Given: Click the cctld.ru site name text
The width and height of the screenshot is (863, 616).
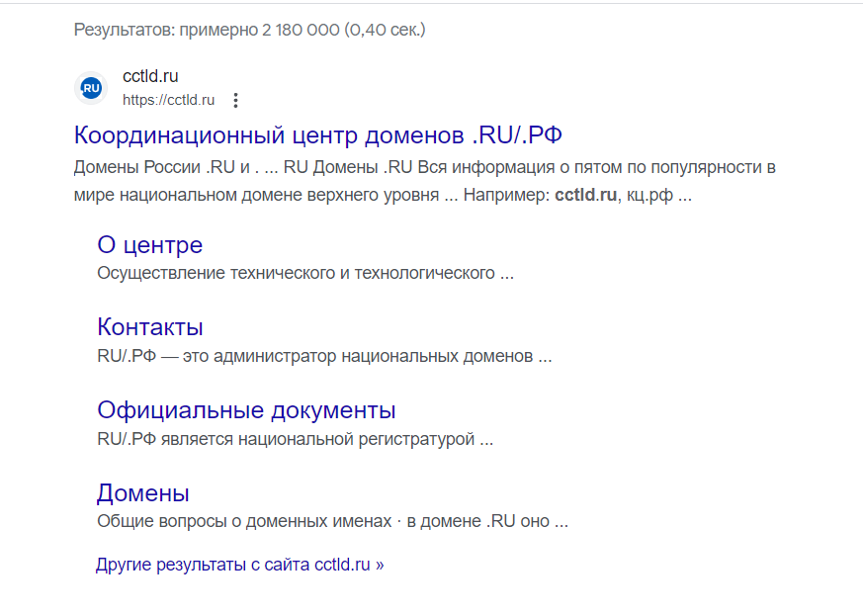Looking at the screenshot, I should (x=150, y=76).
